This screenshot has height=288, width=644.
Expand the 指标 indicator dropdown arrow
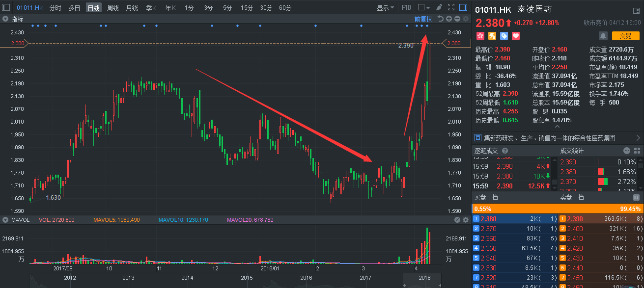5,19
